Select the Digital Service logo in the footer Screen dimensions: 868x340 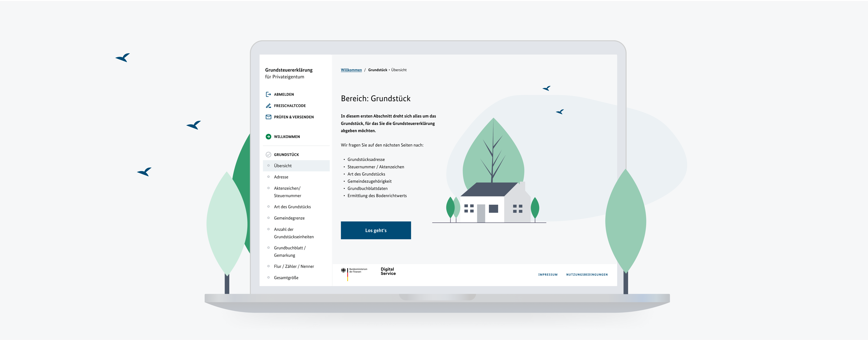pyautogui.click(x=388, y=271)
